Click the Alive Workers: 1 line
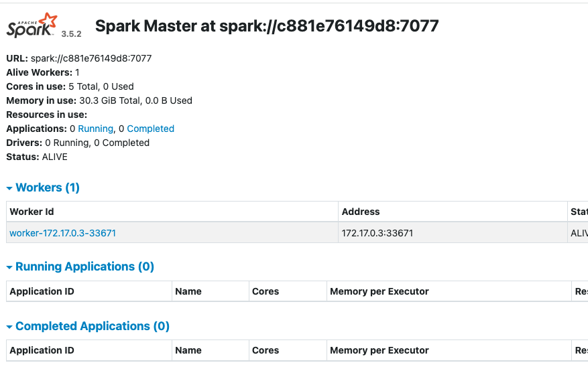Screen dimensions: 588x377 (x=43, y=72)
